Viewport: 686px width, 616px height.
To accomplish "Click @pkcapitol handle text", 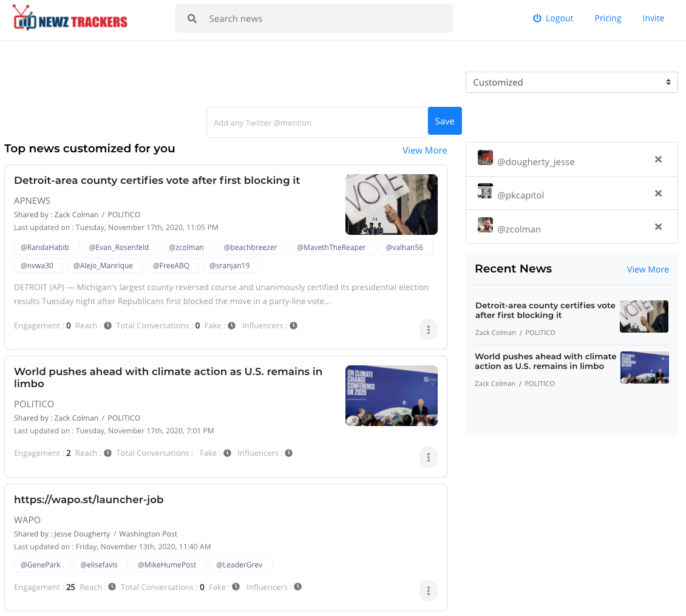I will [521, 195].
